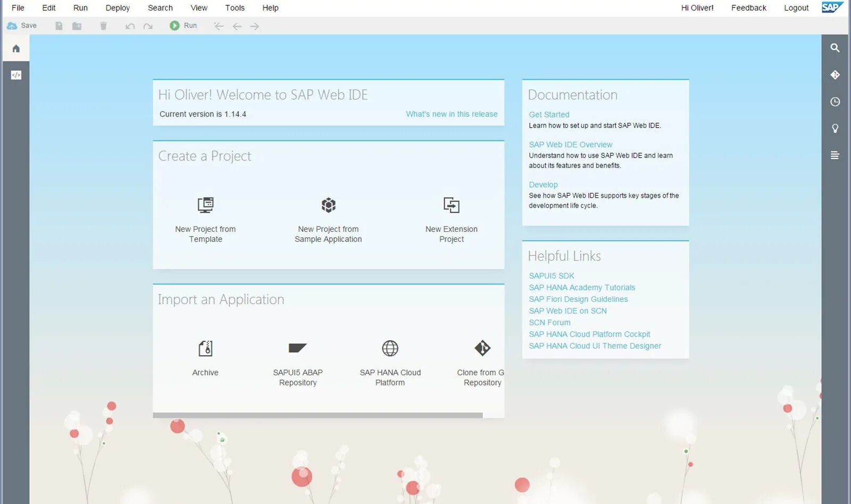Viewport: 851px width, 504px height.
Task: Click Logout in the header
Action: point(796,8)
